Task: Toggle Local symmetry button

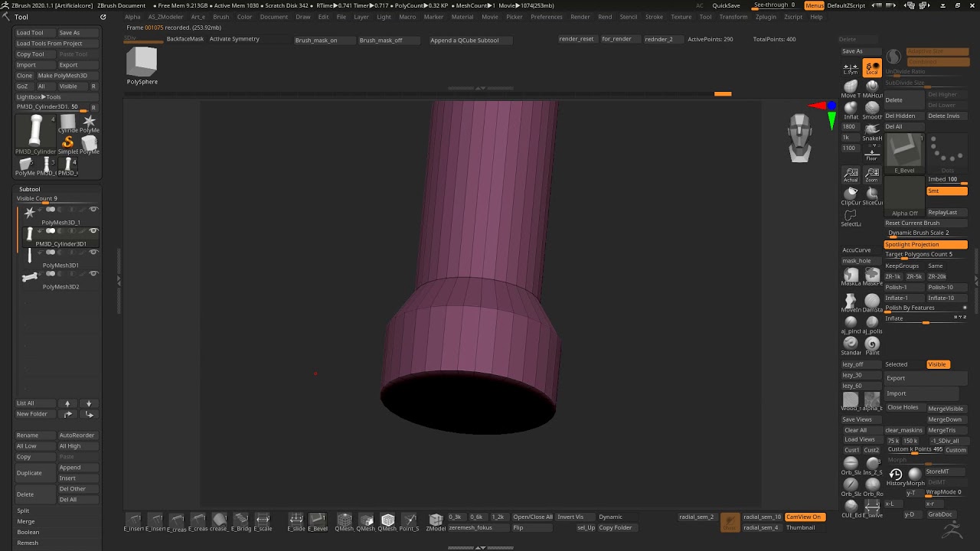Action: pos(872,68)
